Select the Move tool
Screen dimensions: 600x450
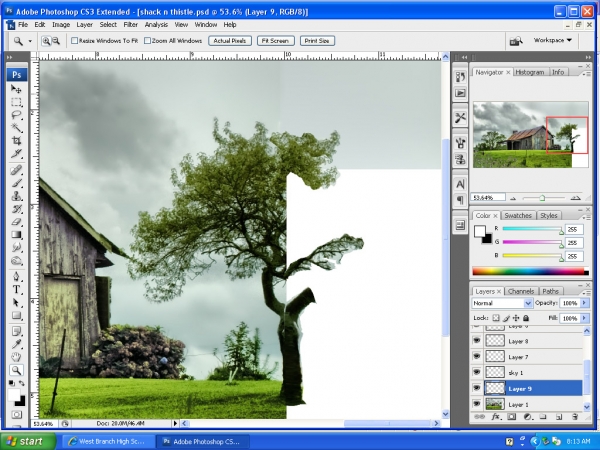click(x=16, y=89)
